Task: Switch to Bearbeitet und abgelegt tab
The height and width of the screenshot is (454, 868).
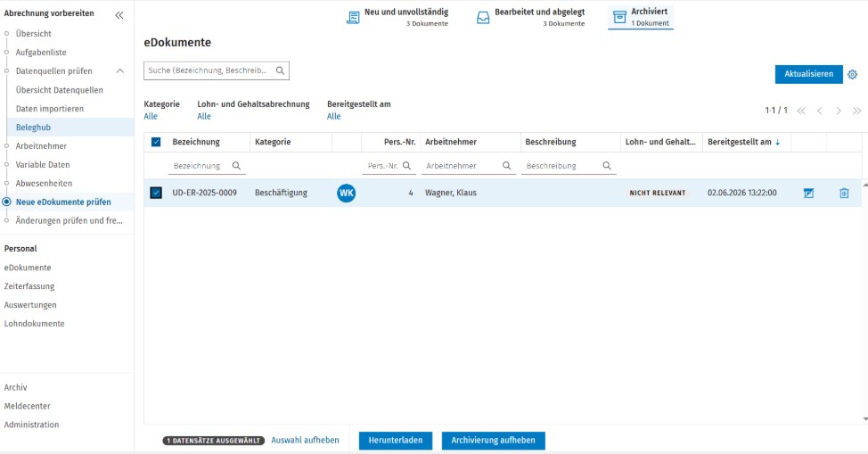Action: [531, 17]
